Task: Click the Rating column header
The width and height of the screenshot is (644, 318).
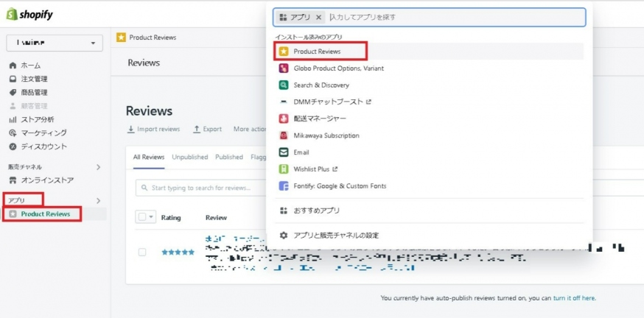Action: pyautogui.click(x=171, y=217)
